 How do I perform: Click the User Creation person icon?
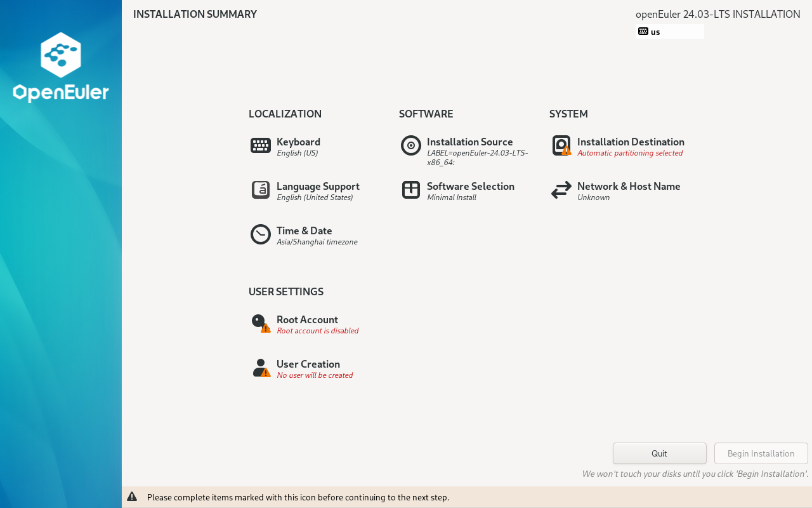(260, 368)
